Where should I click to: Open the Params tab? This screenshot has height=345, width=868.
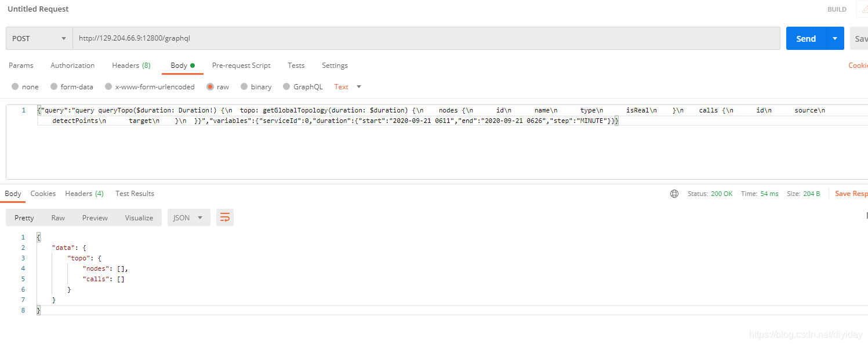(21, 66)
